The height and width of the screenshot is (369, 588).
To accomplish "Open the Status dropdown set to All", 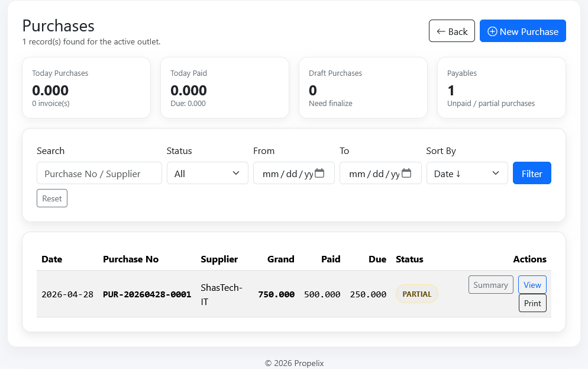I will 208,173.
